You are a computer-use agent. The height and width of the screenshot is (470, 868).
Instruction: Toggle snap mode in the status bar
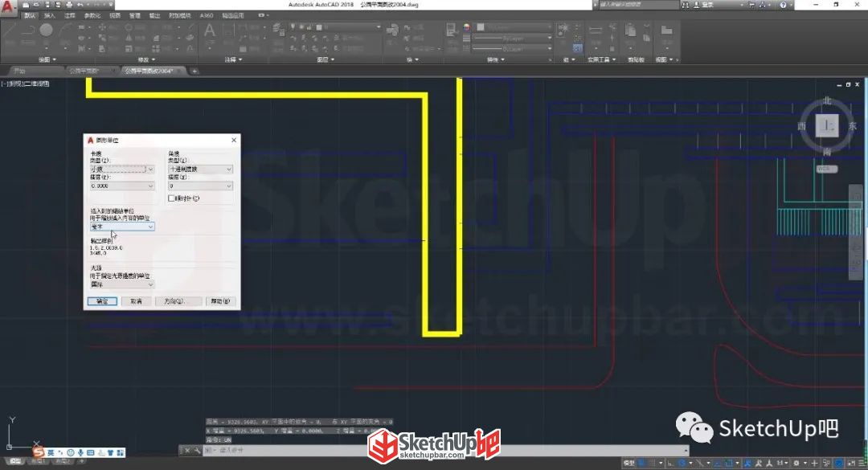point(652,463)
